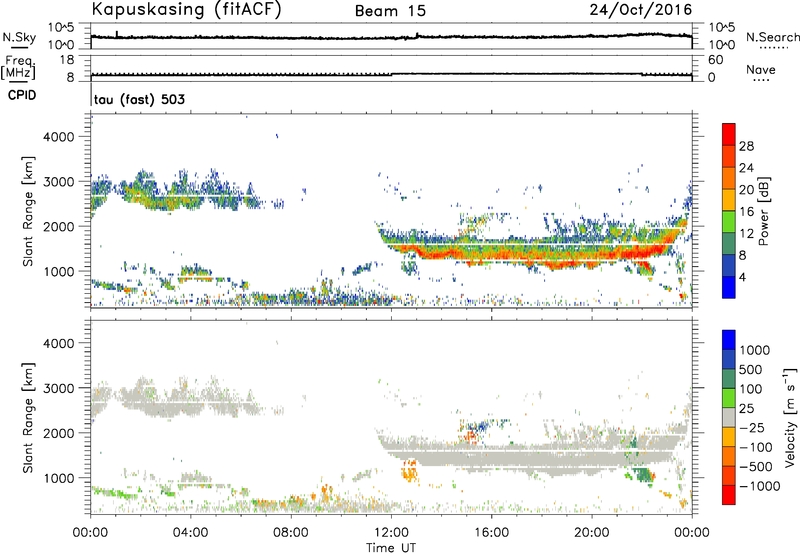
Task: Click the -500 label on Velocity colorbar
Action: click(x=756, y=467)
